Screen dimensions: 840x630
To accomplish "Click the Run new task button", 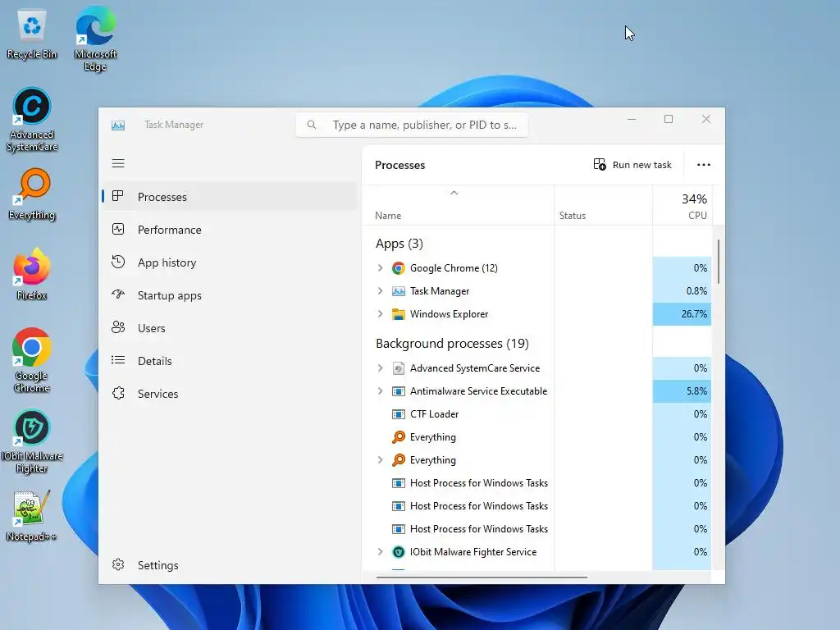I will [632, 164].
